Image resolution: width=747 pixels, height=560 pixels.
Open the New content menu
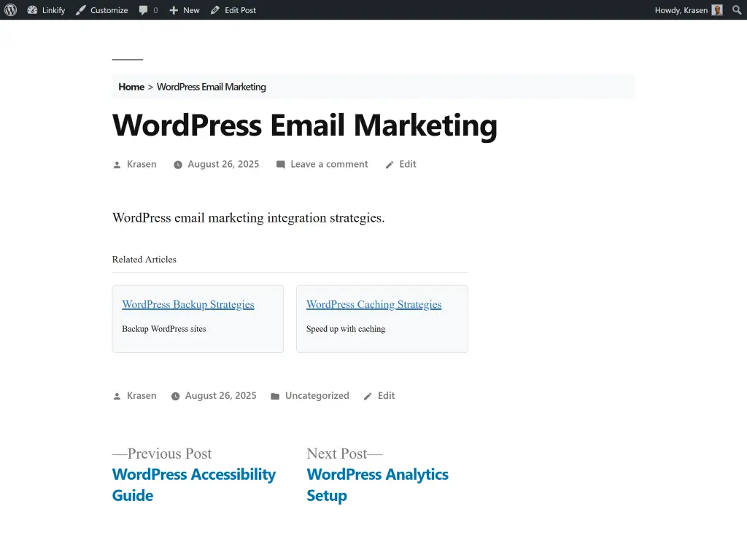coord(185,10)
